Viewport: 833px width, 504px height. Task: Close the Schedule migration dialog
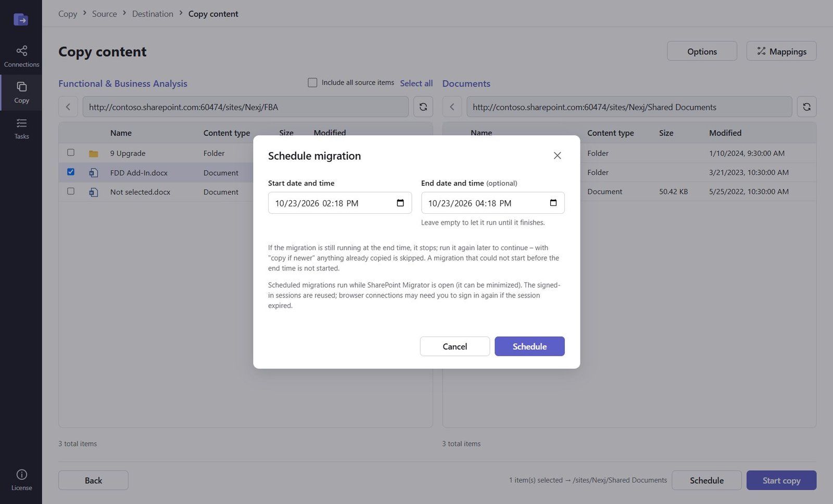point(557,156)
